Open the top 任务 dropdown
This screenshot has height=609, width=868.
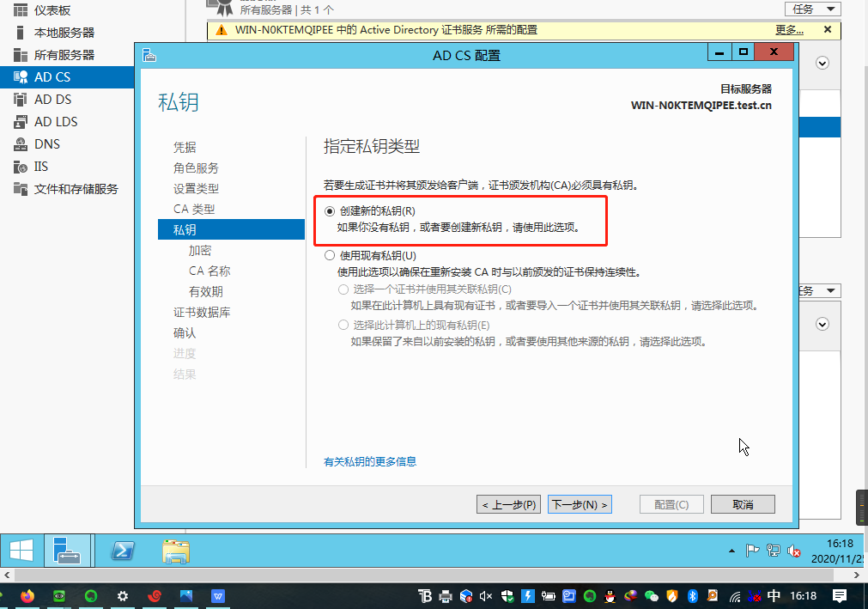coord(813,9)
